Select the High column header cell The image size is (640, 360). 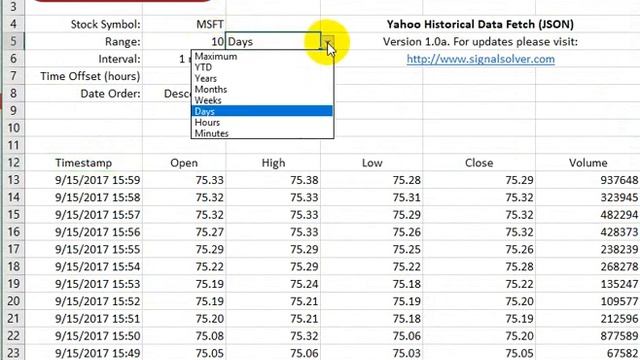pos(273,163)
